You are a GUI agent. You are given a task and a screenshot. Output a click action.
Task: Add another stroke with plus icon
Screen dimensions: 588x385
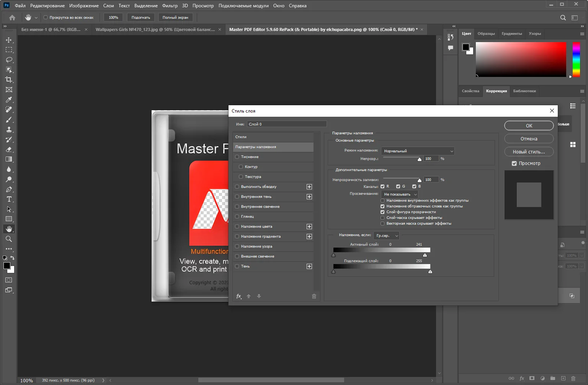coord(309,187)
